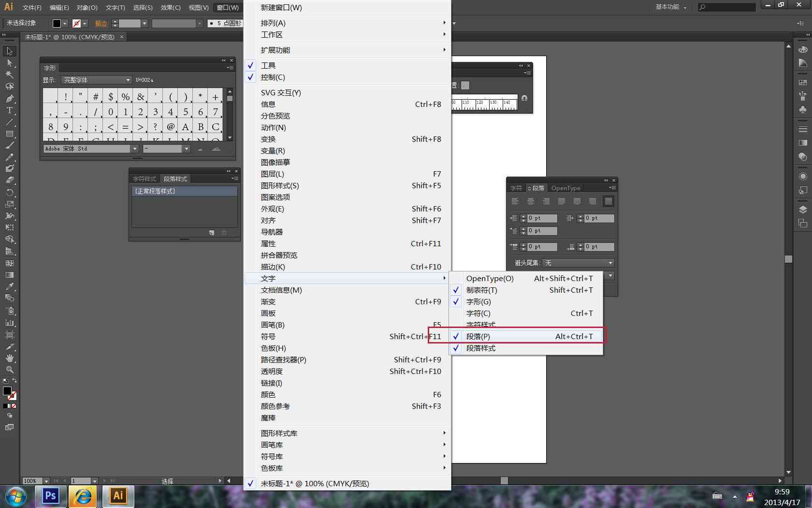
Task: Open Layers panel icon in right dock
Action: 803,209
